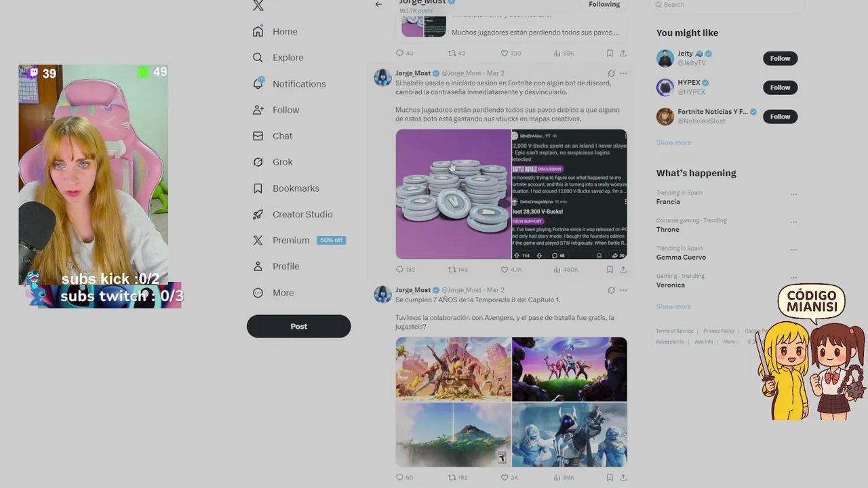Open Notifications in the sidebar
Viewport: 868px width, 488px height.
(290, 84)
